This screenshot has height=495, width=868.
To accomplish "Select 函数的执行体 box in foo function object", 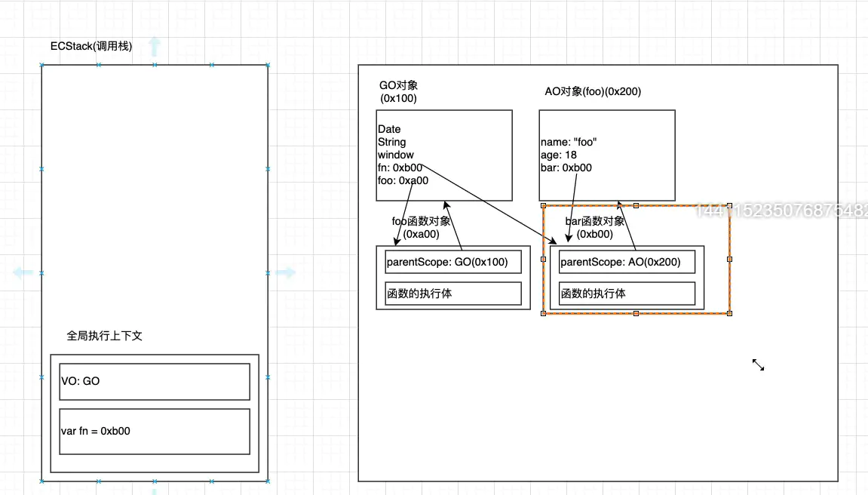I will tap(452, 294).
